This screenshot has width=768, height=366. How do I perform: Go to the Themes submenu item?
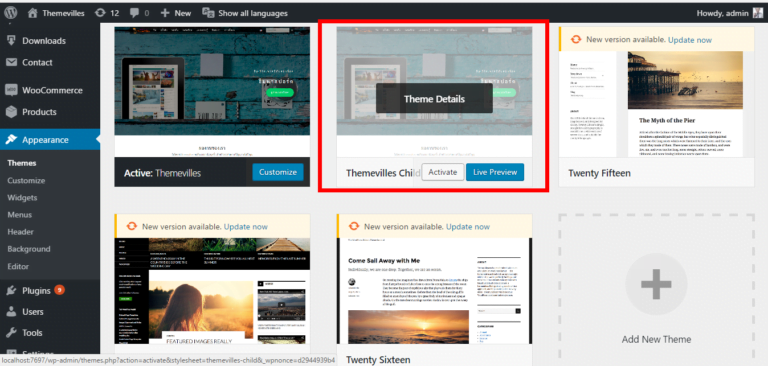22,163
